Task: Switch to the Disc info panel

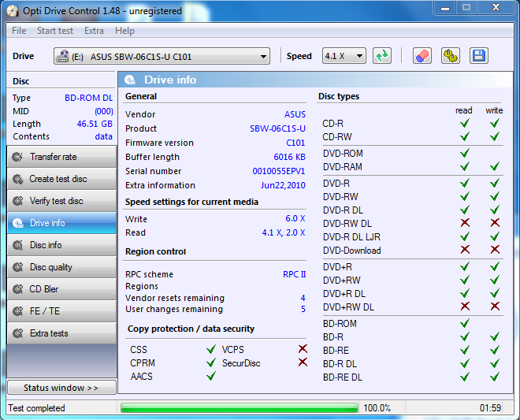Action: coord(61,245)
